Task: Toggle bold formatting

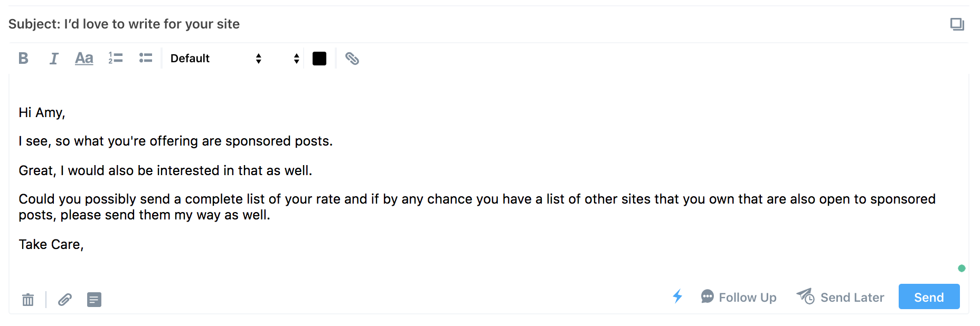Action: click(x=23, y=58)
